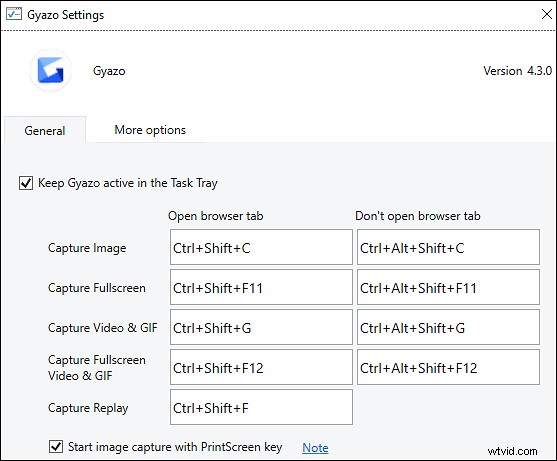
Task: Click the Ctrl+Alt+Shift+C hotkey field
Action: (x=448, y=247)
